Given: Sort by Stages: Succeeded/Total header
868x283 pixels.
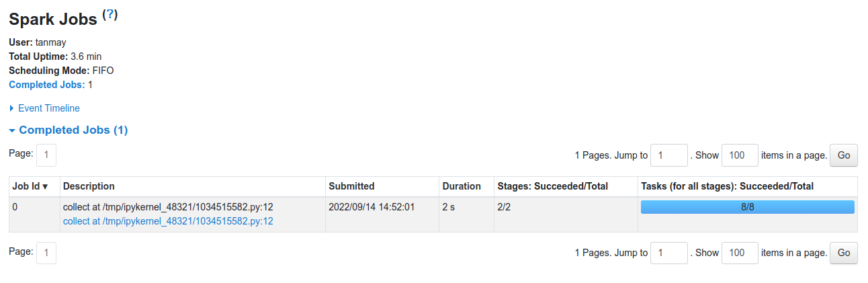Looking at the screenshot, I should (552, 186).
